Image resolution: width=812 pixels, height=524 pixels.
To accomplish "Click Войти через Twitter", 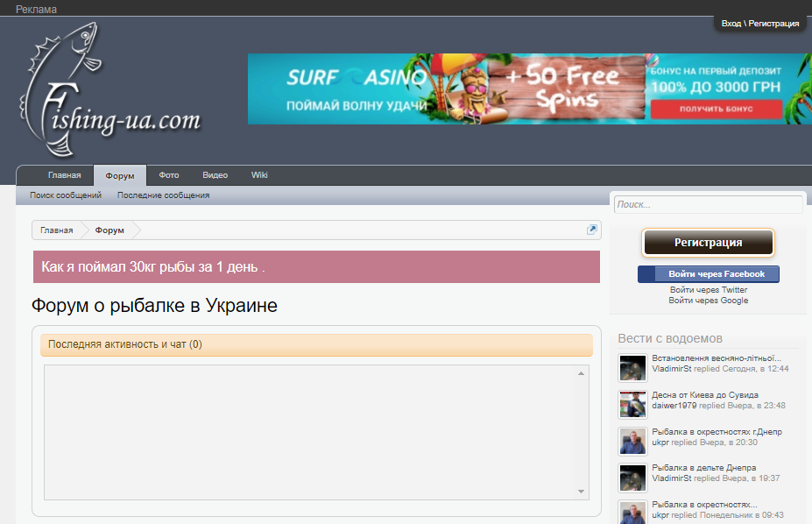I will coord(708,290).
